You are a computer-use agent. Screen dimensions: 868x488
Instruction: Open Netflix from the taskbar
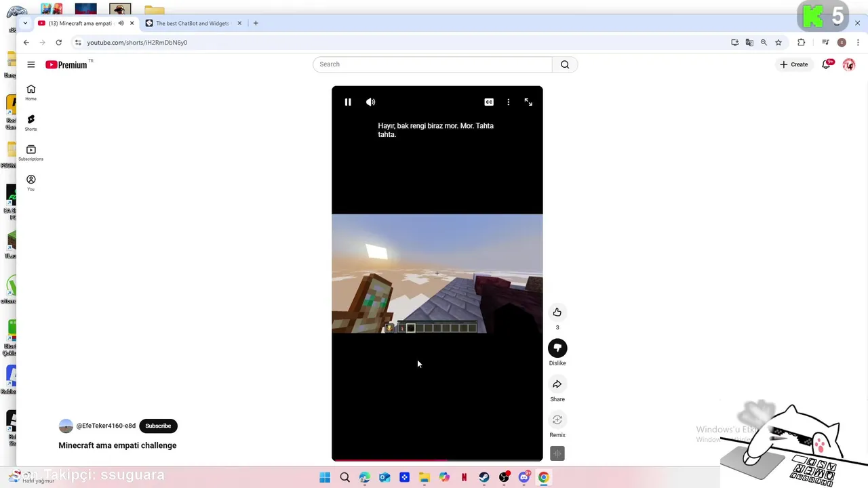click(464, 478)
